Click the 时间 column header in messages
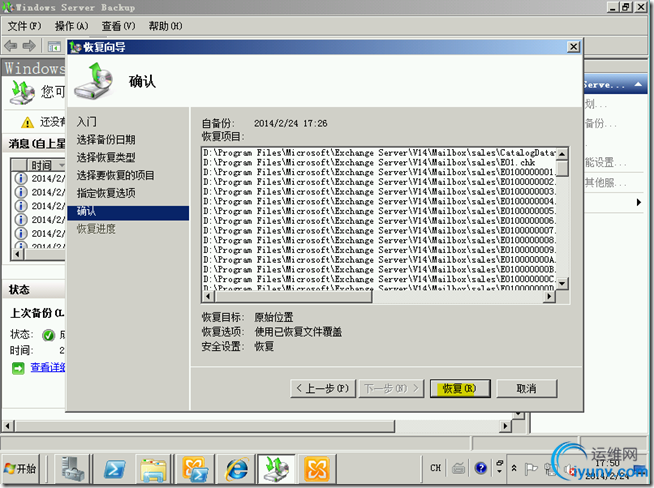This screenshot has height=488, width=654. (x=45, y=165)
